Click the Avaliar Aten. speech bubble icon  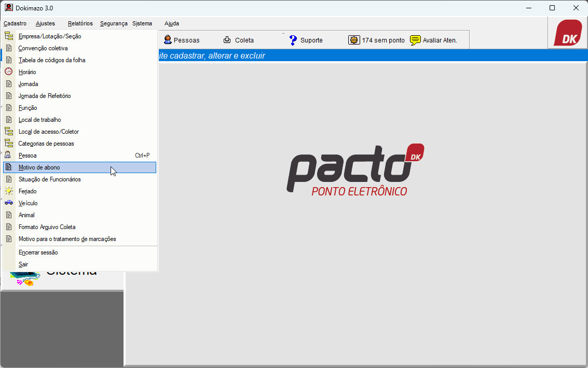click(x=415, y=40)
